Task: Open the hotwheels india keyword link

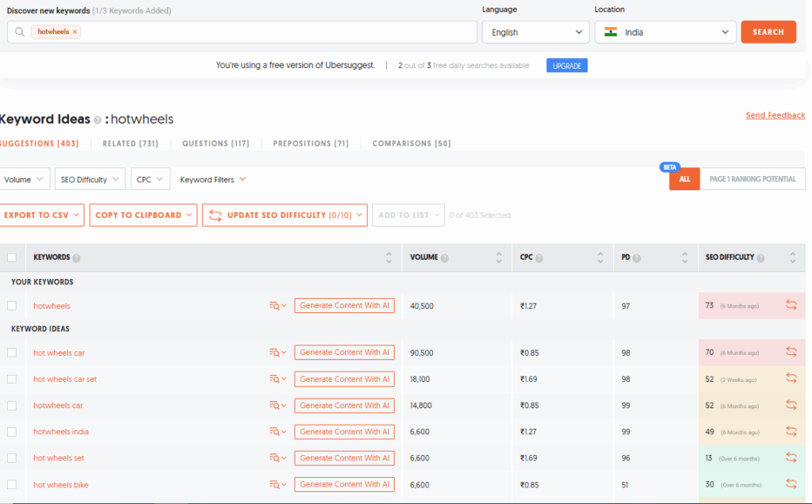Action: click(x=61, y=432)
